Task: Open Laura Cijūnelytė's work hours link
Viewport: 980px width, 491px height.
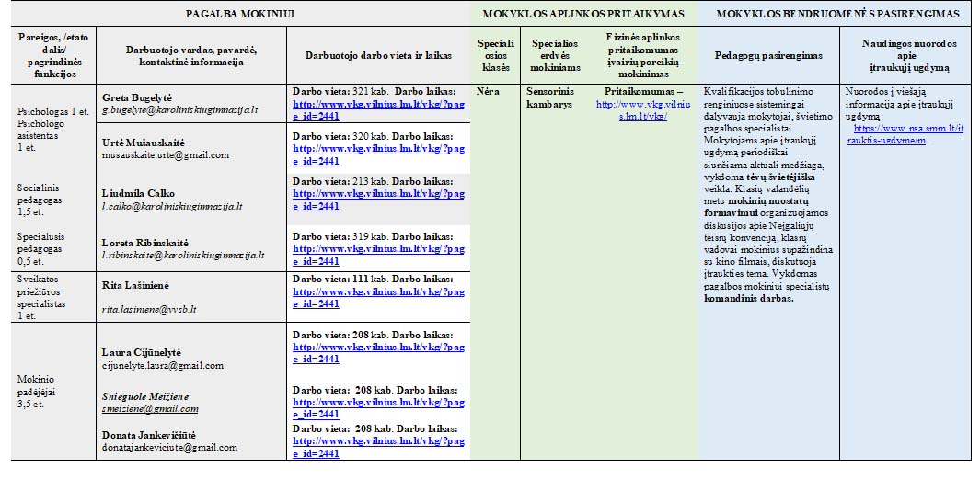Action: coord(378,348)
